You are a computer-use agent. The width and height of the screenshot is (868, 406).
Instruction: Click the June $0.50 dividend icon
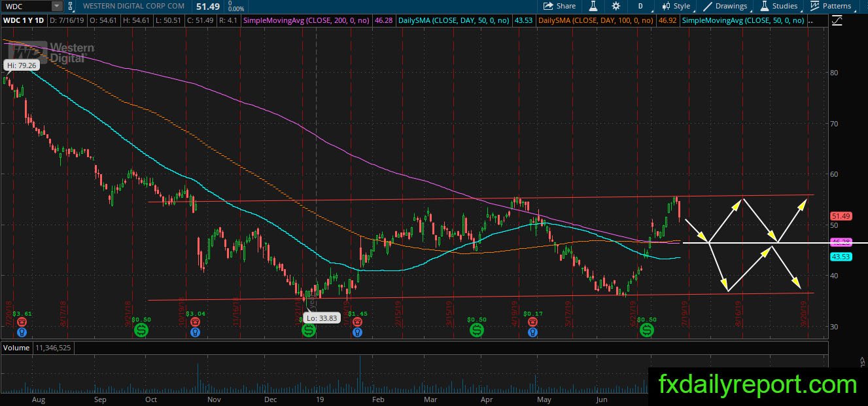coord(646,330)
